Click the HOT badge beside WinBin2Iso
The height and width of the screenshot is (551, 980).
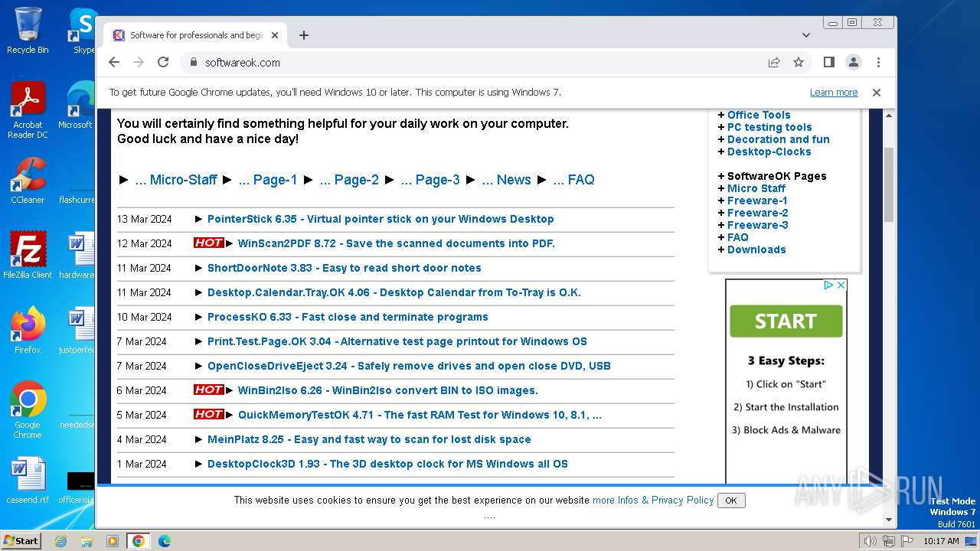click(209, 390)
